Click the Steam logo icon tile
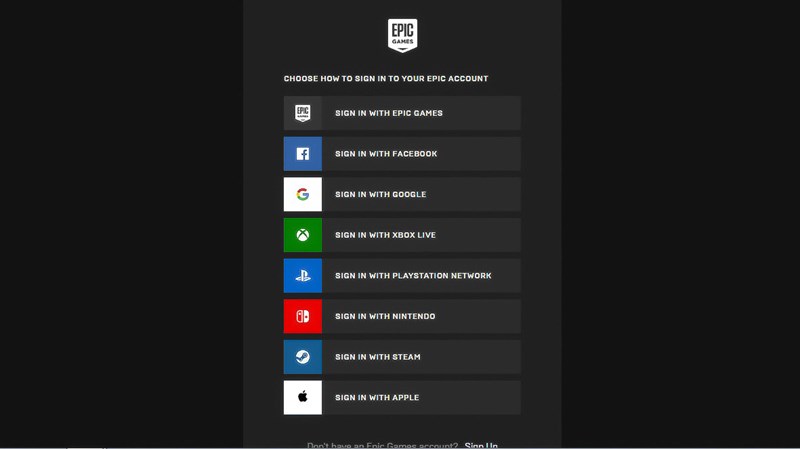 [303, 357]
